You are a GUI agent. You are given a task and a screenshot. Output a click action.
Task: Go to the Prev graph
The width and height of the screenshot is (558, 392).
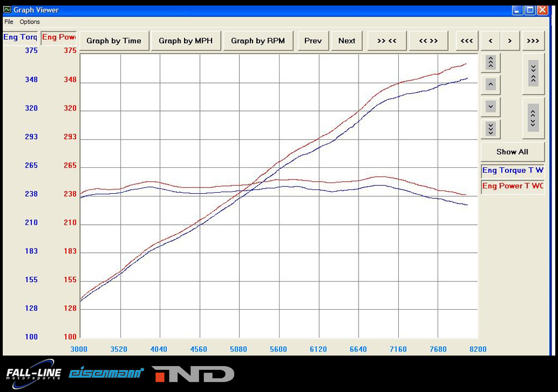[x=313, y=41]
